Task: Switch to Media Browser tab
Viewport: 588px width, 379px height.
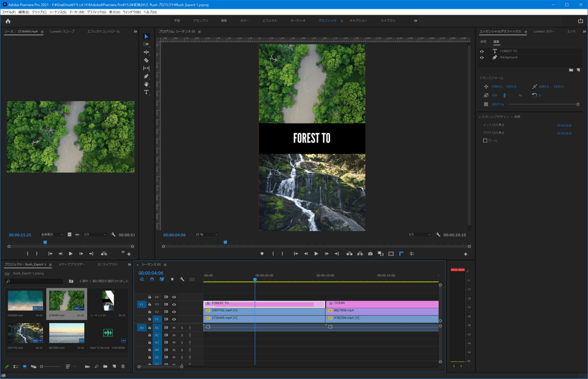Action: pos(71,265)
